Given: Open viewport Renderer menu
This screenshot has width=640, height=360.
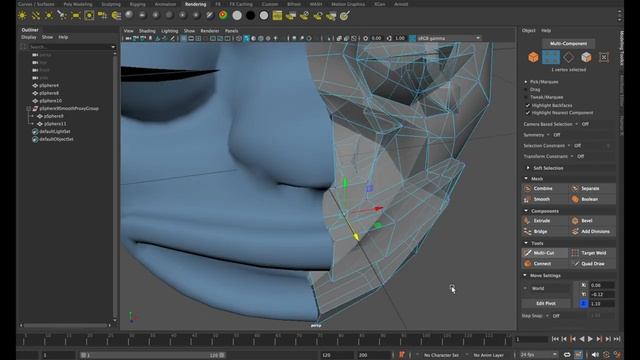Looking at the screenshot, I should [210, 31].
